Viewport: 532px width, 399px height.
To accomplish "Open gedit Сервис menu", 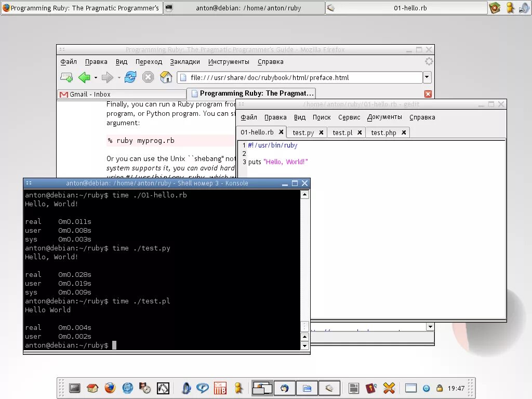I will click(349, 117).
